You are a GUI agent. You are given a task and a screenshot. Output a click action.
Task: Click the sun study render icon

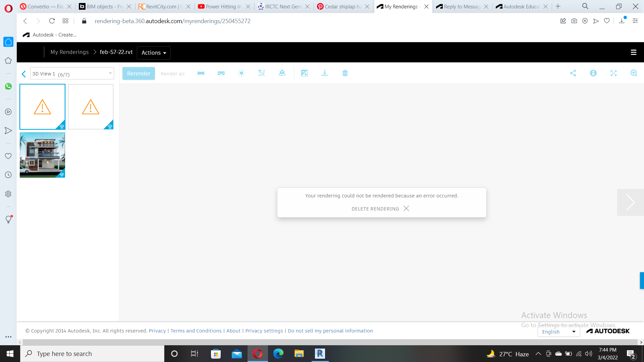[241, 73]
